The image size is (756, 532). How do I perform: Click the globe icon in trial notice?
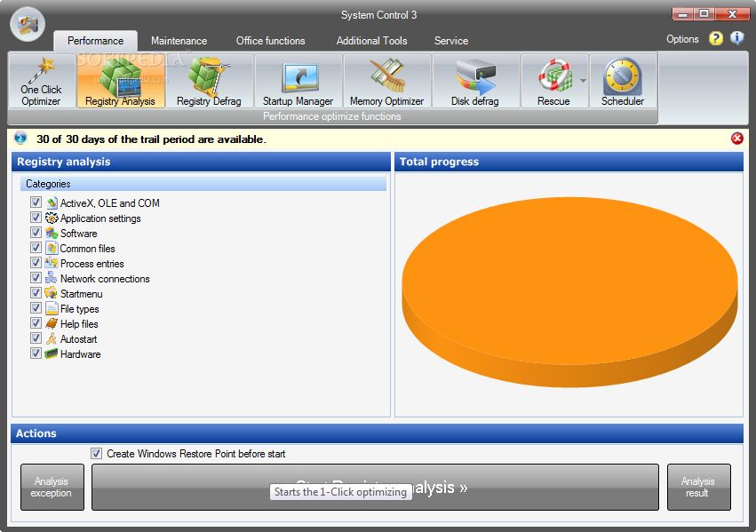pos(20,139)
